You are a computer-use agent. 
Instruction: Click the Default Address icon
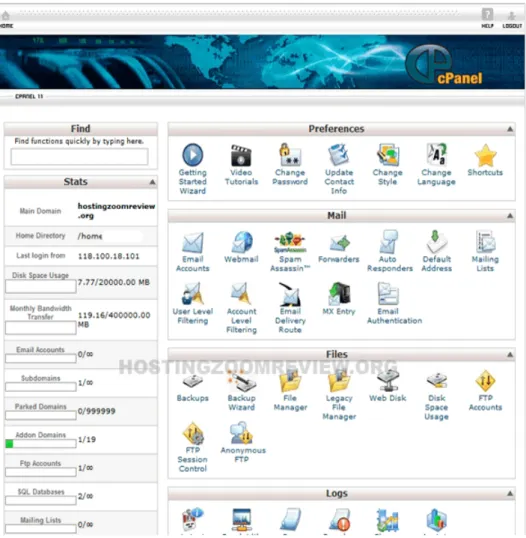pyautogui.click(x=436, y=242)
